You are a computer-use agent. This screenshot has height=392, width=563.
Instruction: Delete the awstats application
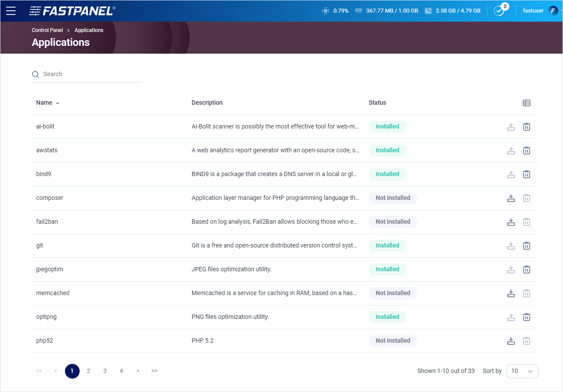[527, 151]
